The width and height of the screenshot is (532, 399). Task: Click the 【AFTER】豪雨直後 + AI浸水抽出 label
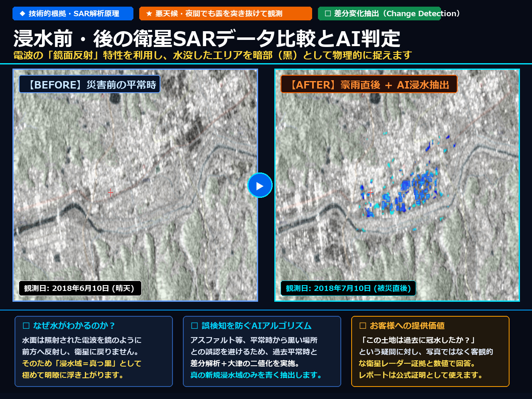tap(369, 84)
